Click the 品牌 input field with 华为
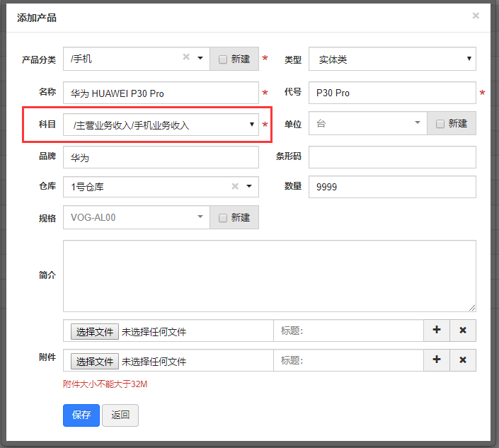The width and height of the screenshot is (499, 448). tap(161, 157)
